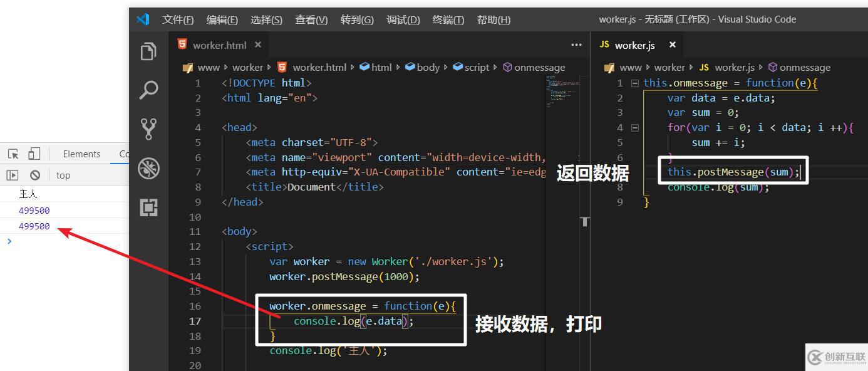The height and width of the screenshot is (371, 868).
Task: Click 'worker.onmessage = function(e){' line
Action: point(363,306)
